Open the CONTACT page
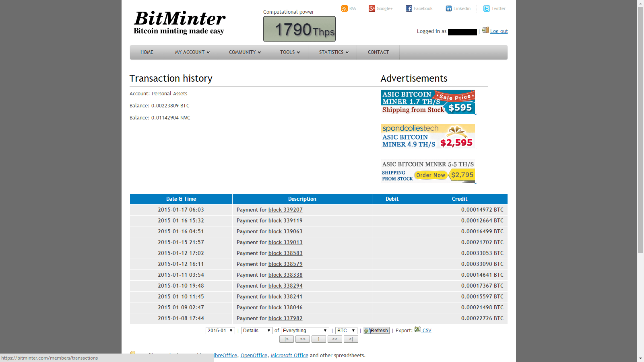Screen dimensions: 644x362 (x=378, y=52)
